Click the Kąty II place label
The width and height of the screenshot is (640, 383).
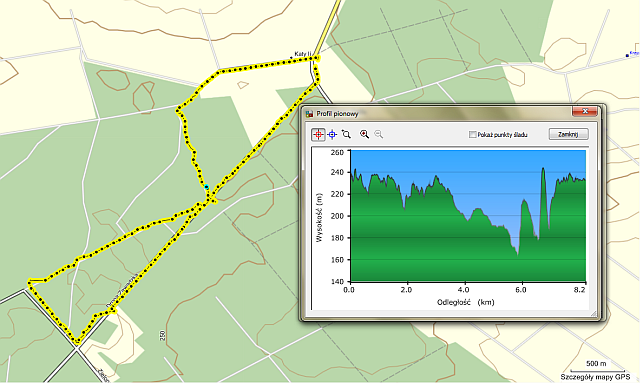tap(303, 54)
